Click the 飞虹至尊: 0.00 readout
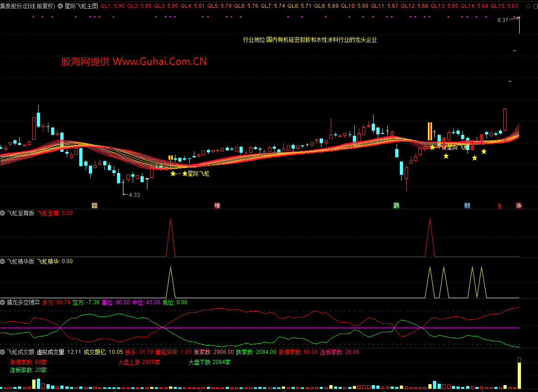The height and width of the screenshot is (392, 538). click(55, 213)
